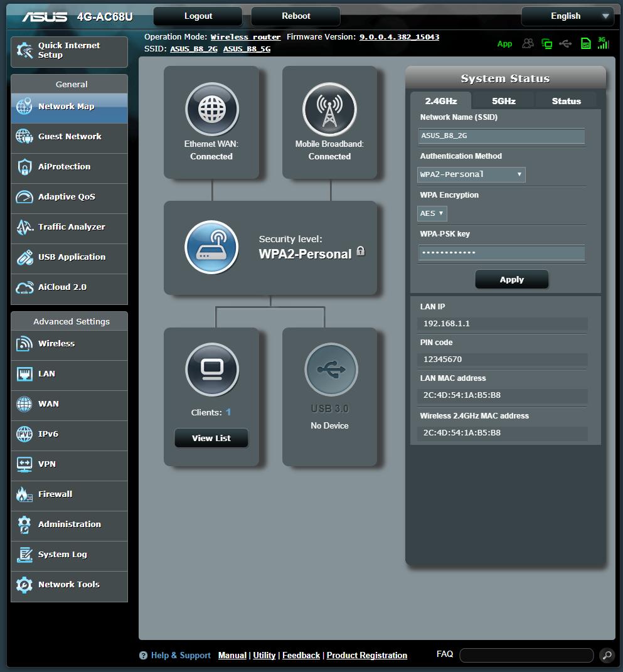This screenshot has height=672, width=623.
Task: Open the Utility link in footer
Action: point(264,655)
